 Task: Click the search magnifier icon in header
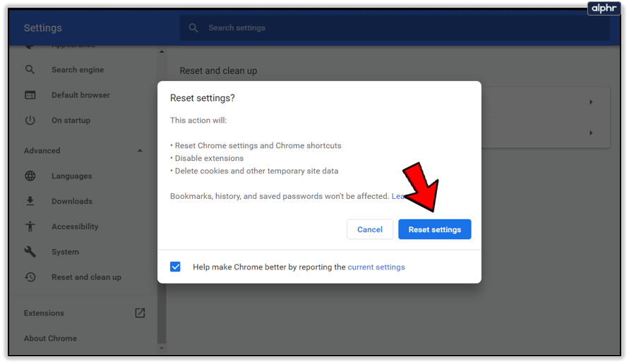(x=193, y=28)
